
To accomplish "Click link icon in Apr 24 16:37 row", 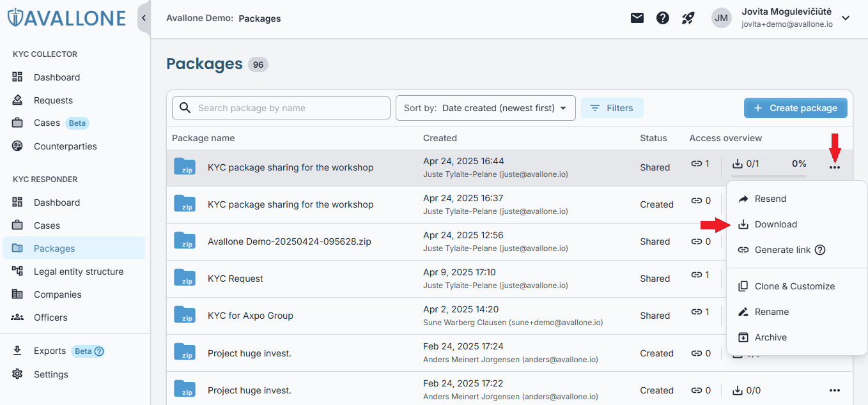I will click(697, 201).
